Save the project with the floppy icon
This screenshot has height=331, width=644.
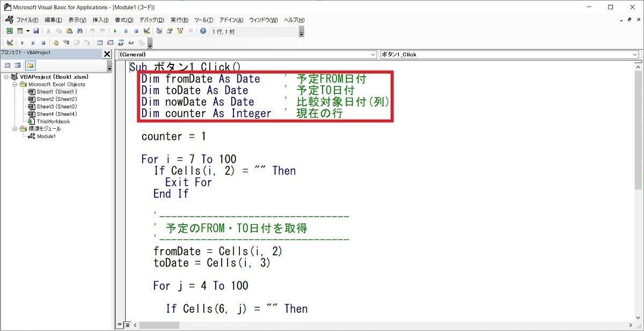point(36,31)
